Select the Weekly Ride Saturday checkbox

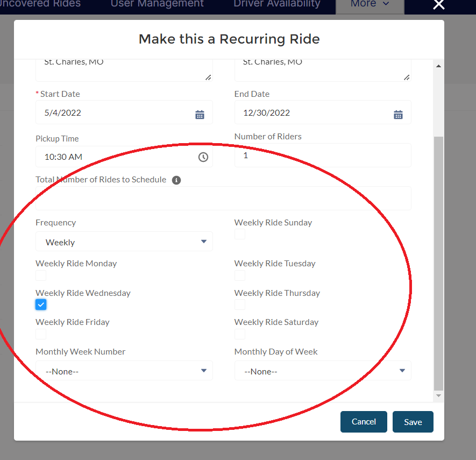tap(240, 334)
